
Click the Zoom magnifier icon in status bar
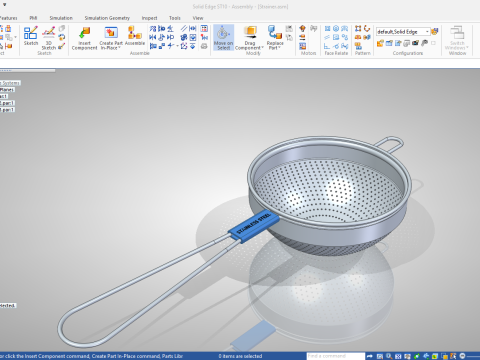pos(389,356)
